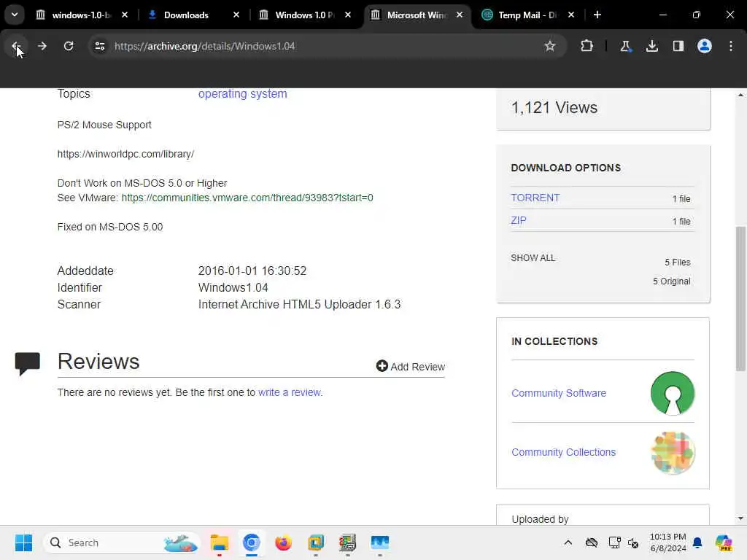Click the cloud sync tray icon

click(592, 542)
